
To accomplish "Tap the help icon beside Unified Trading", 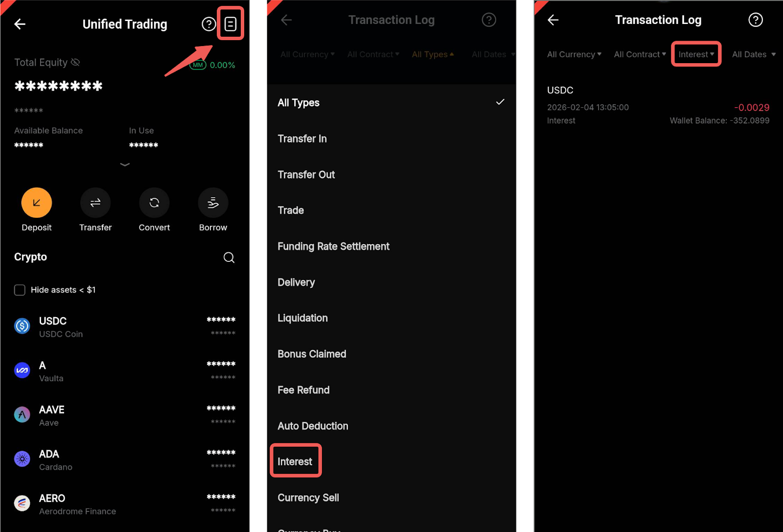I will click(209, 24).
